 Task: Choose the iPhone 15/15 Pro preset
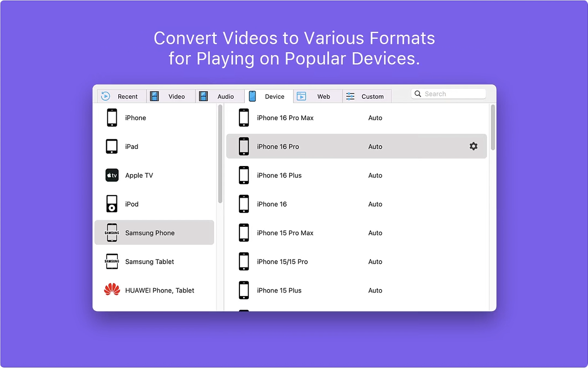point(282,261)
